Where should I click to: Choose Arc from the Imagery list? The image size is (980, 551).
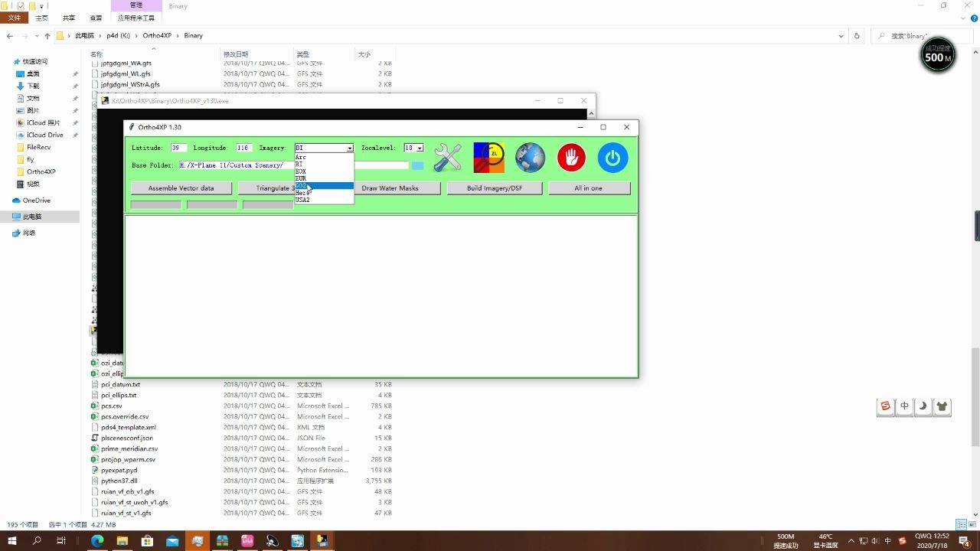324,157
